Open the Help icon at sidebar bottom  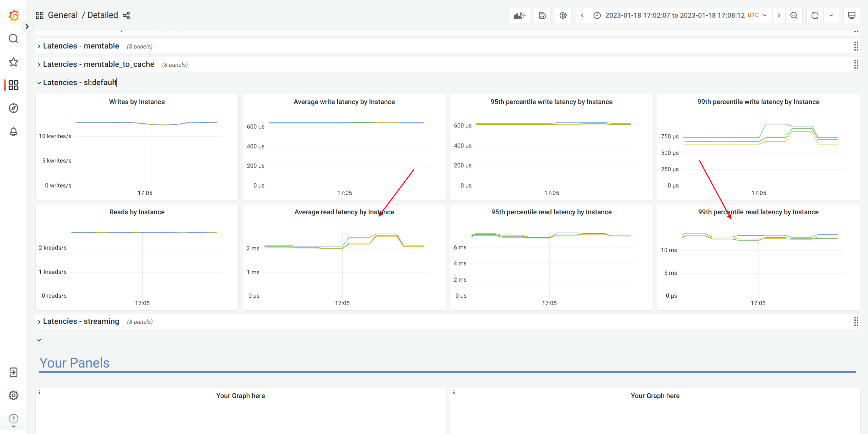pyautogui.click(x=13, y=418)
